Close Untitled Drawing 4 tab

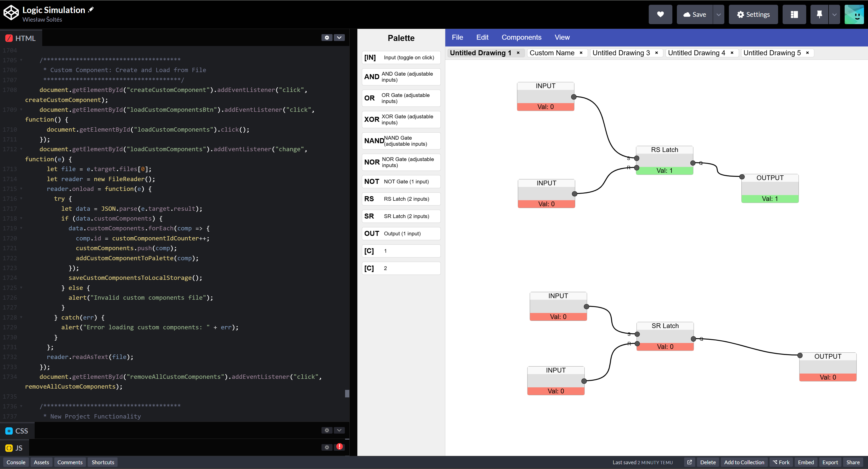coord(732,53)
